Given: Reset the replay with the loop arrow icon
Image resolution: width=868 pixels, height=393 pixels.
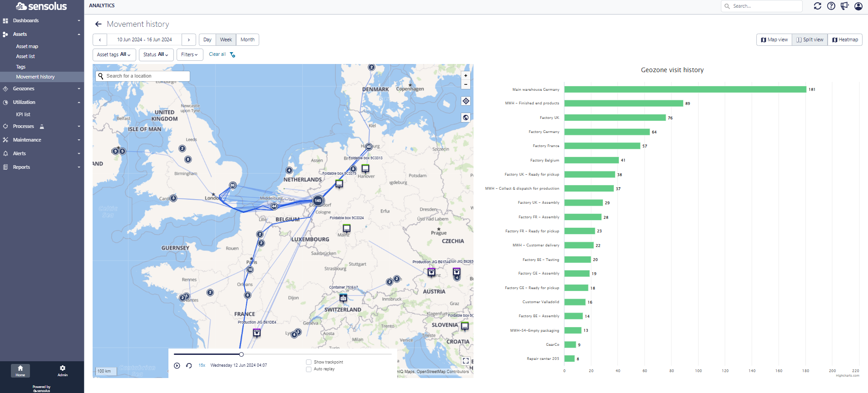Looking at the screenshot, I should tap(189, 365).
